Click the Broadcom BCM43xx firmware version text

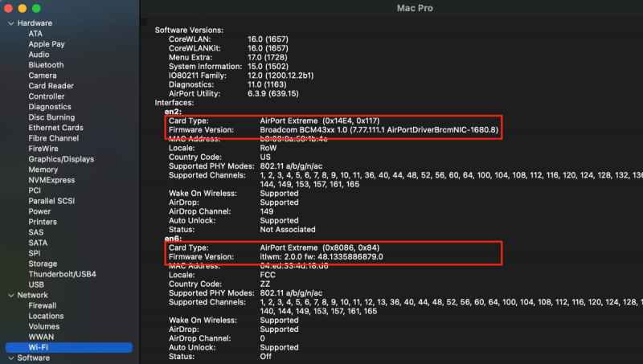(x=379, y=129)
